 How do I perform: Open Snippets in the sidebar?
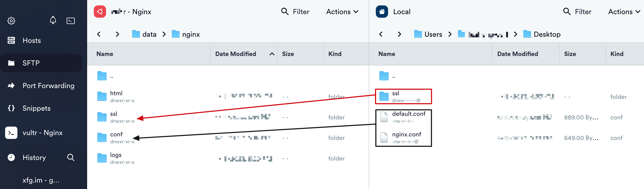36,108
